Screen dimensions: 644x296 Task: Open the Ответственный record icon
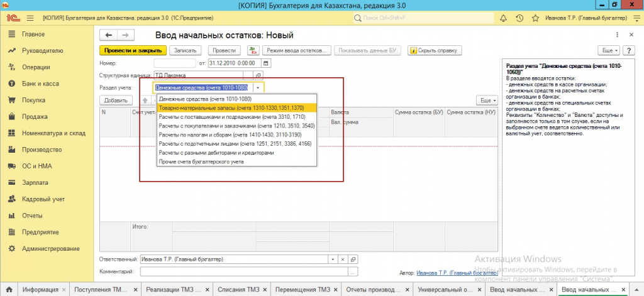[x=353, y=260]
